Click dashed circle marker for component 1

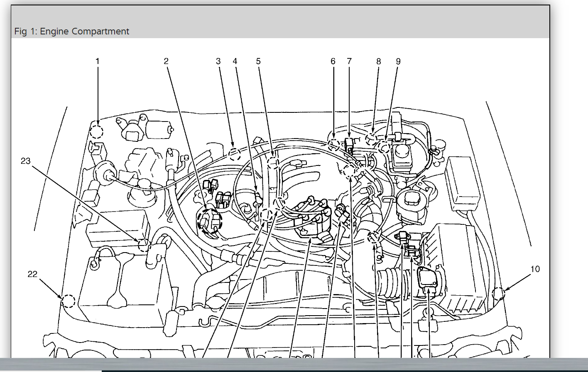click(x=96, y=132)
